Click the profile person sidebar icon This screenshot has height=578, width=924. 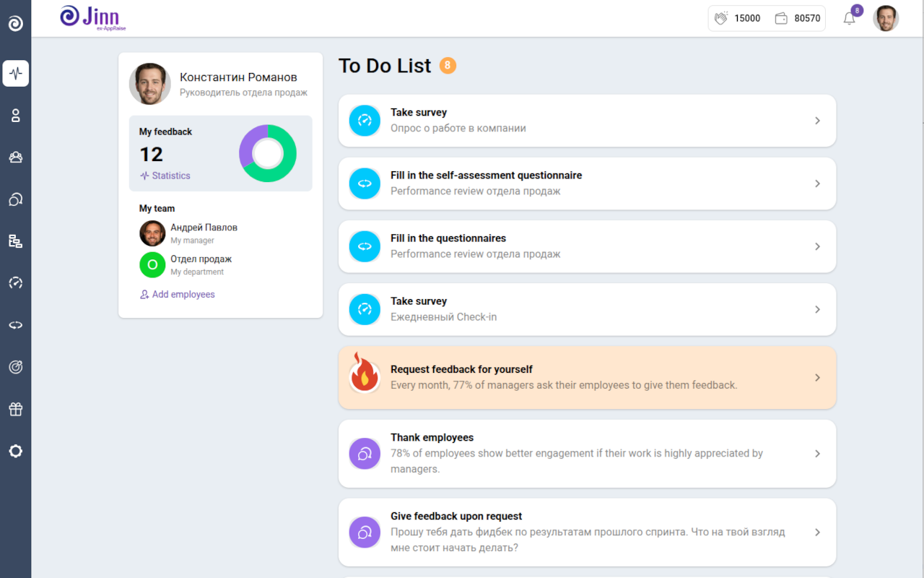(16, 116)
